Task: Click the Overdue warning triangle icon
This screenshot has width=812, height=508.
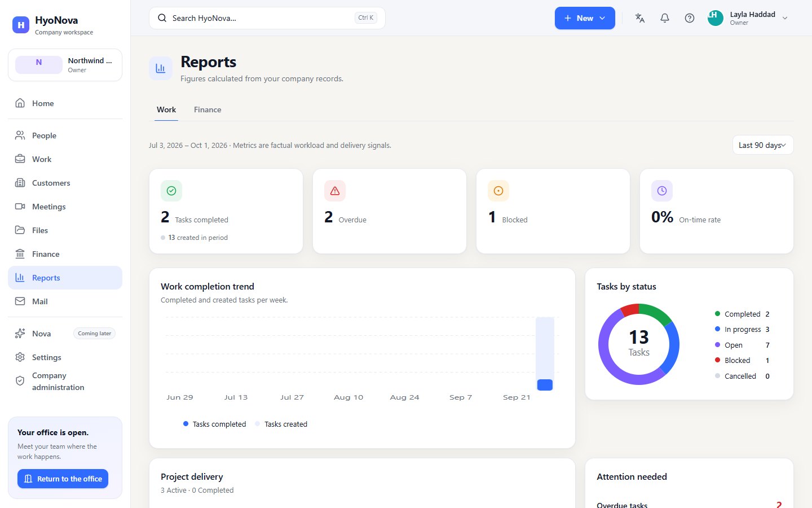Action: (x=335, y=191)
